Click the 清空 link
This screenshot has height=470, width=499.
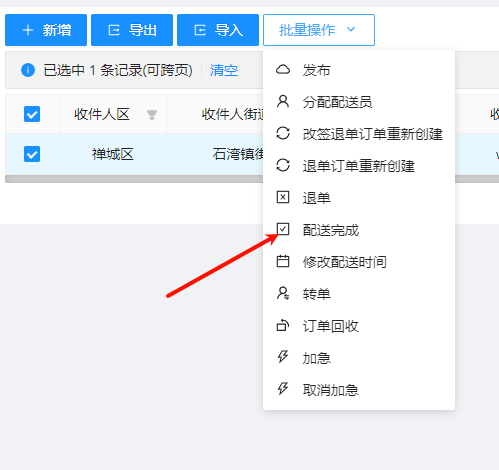(224, 70)
